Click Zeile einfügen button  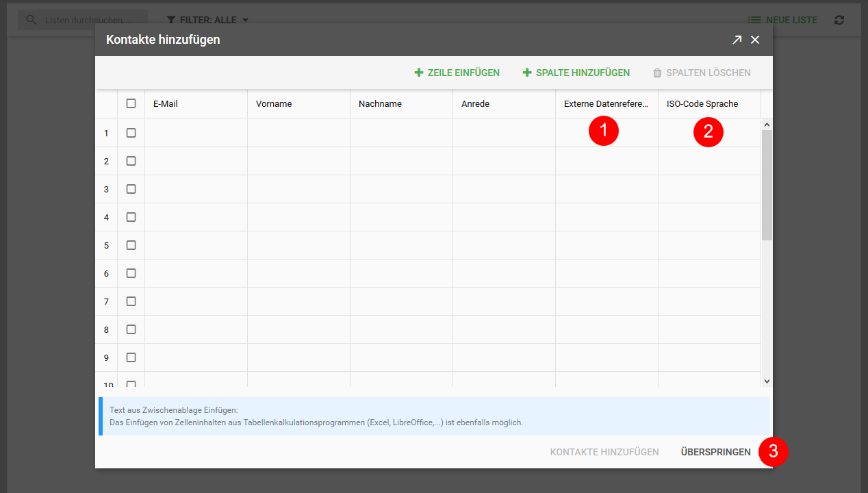pyautogui.click(x=457, y=73)
